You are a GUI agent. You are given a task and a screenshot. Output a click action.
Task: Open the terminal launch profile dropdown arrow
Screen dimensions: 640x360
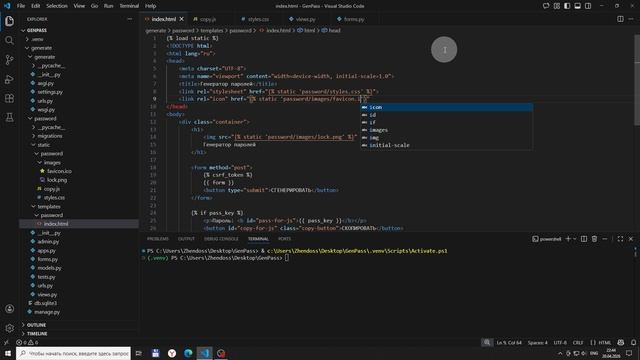(x=575, y=239)
